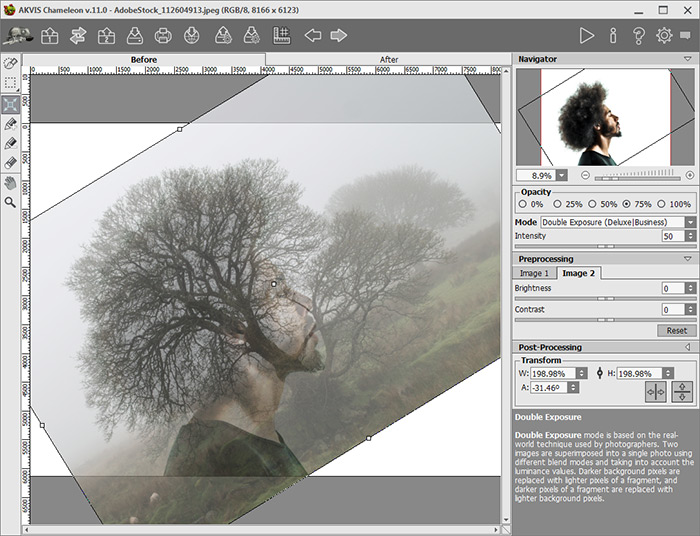Save fragment icon in toolbar
700x536 pixels.
(x=252, y=36)
